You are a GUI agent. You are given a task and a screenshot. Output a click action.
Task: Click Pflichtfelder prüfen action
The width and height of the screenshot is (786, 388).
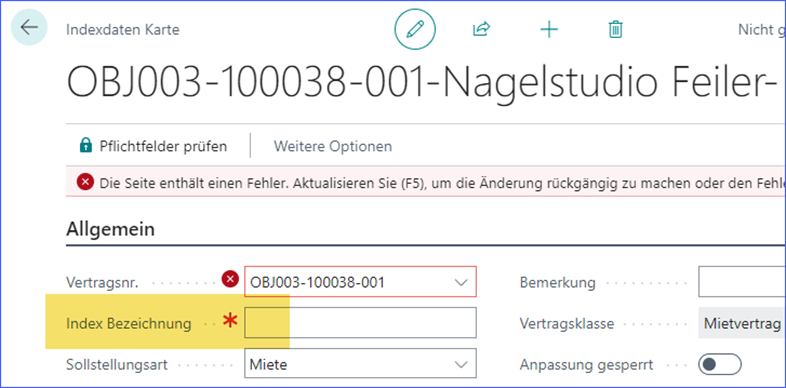click(153, 146)
